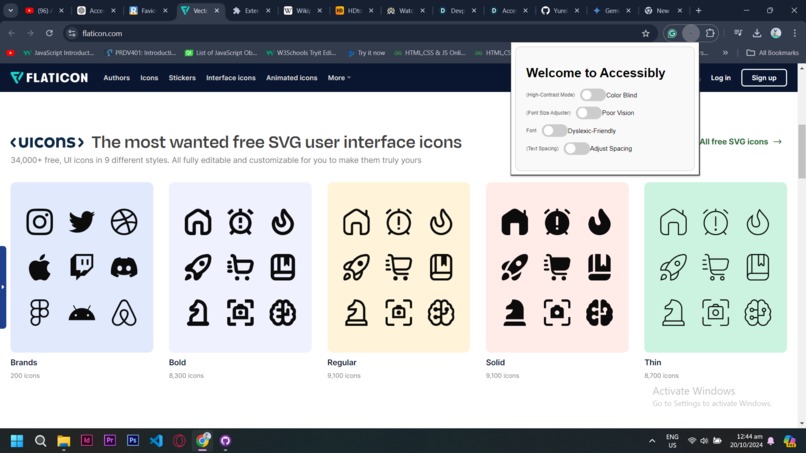Open Visual Studio Code from taskbar
Viewport: 806px width, 453px height.
156,441
